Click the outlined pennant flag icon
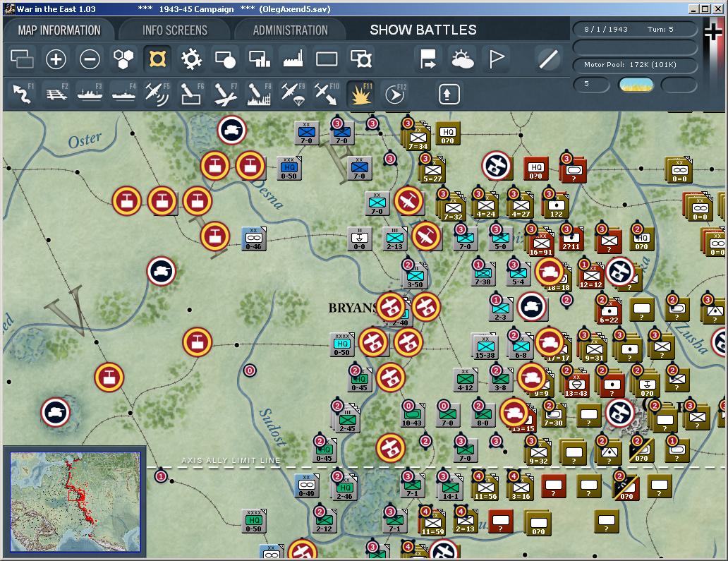The height and width of the screenshot is (561, 728). [497, 59]
